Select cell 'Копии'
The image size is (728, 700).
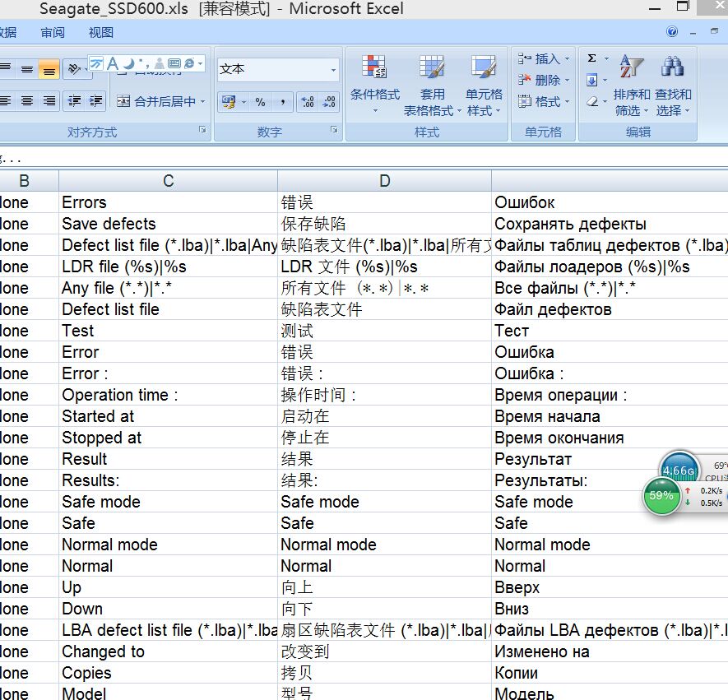pos(610,673)
